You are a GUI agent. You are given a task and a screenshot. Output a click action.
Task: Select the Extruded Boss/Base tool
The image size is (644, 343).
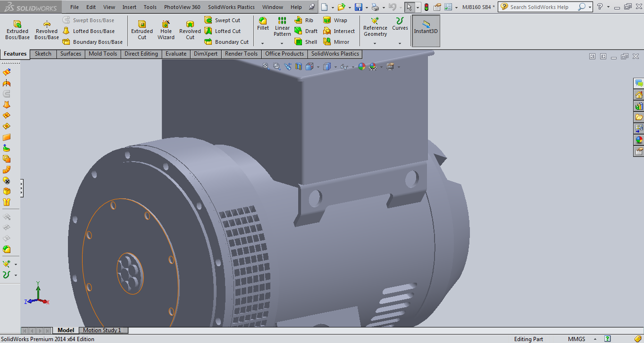[17, 30]
